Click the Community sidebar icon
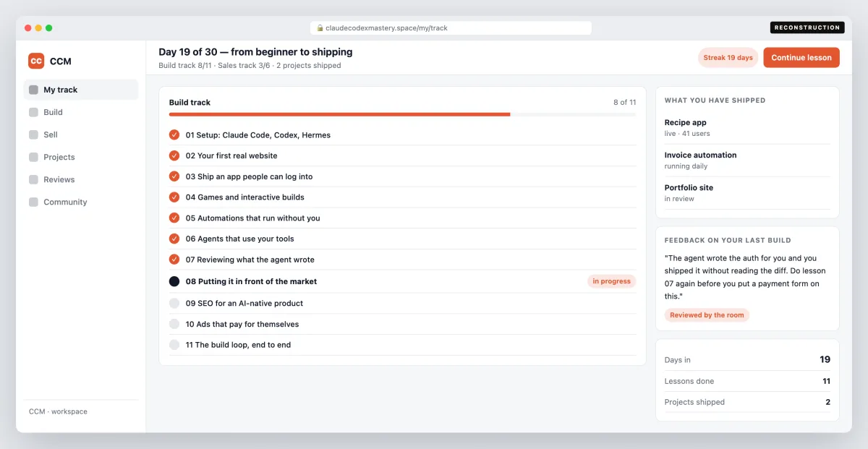Screen dimensions: 868x449 (33, 202)
